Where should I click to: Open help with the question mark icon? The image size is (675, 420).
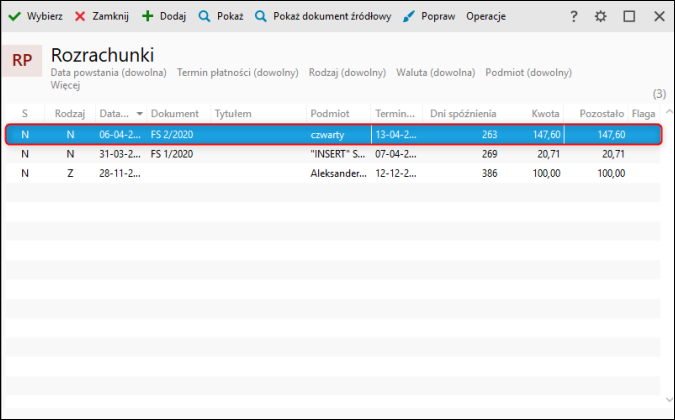[x=573, y=16]
